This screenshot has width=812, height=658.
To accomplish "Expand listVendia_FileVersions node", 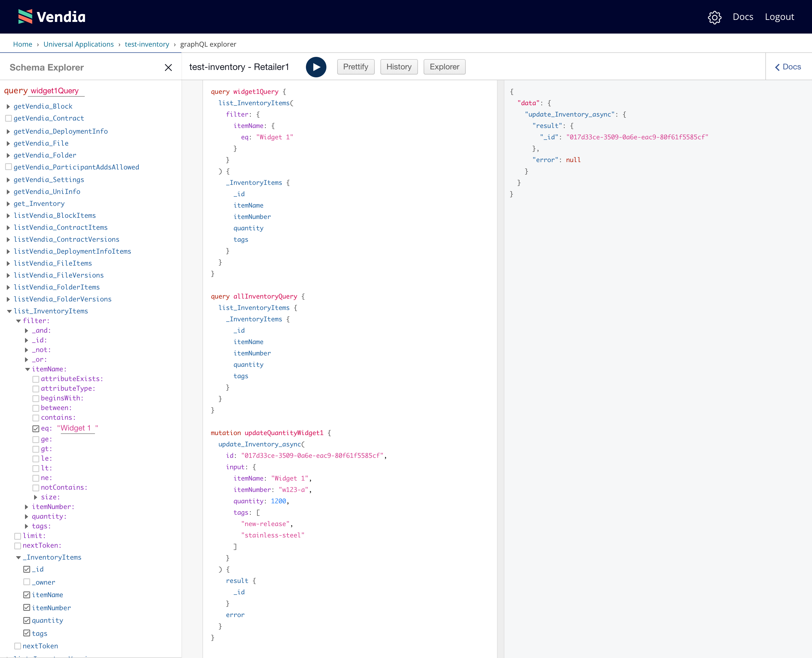I will [x=8, y=276].
